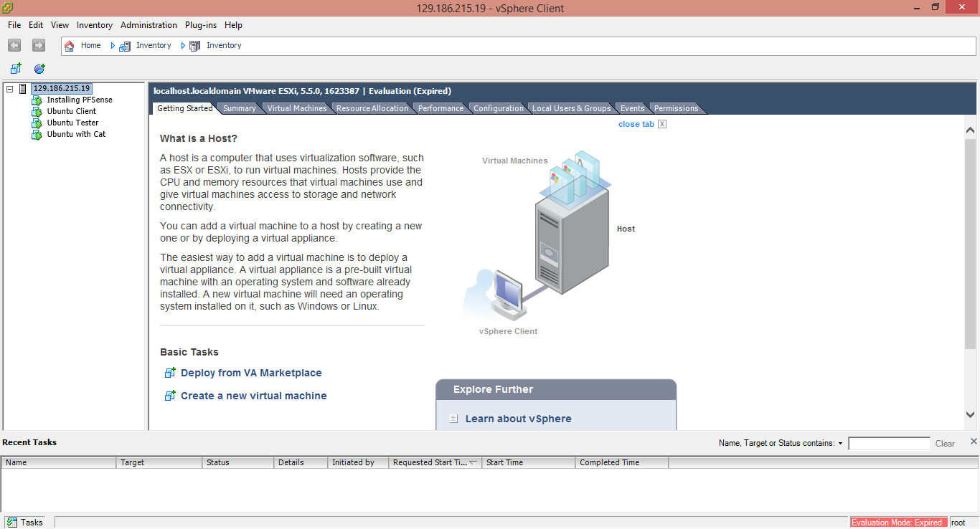Click the Create a new virtual machine link
The height and width of the screenshot is (529, 980).
[254, 396]
